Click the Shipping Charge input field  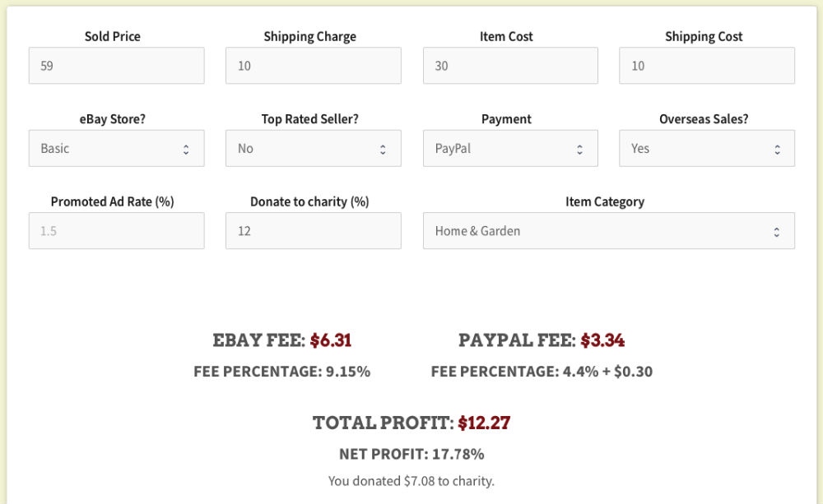[313, 65]
